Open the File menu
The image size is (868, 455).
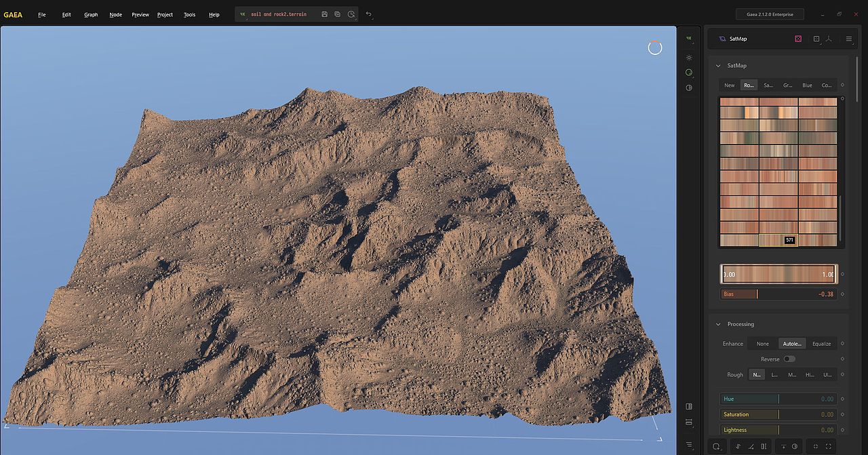pyautogui.click(x=42, y=14)
